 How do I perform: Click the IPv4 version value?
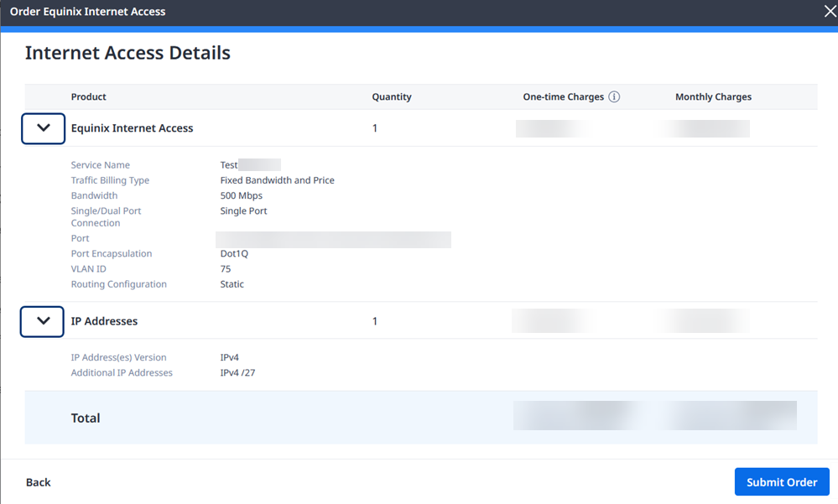(x=229, y=357)
